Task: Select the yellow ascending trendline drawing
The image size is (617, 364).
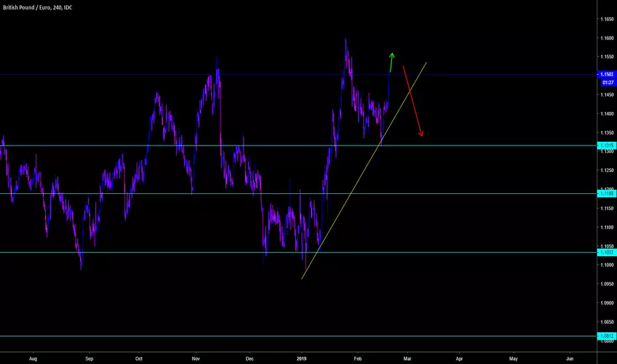Action: [x=364, y=170]
